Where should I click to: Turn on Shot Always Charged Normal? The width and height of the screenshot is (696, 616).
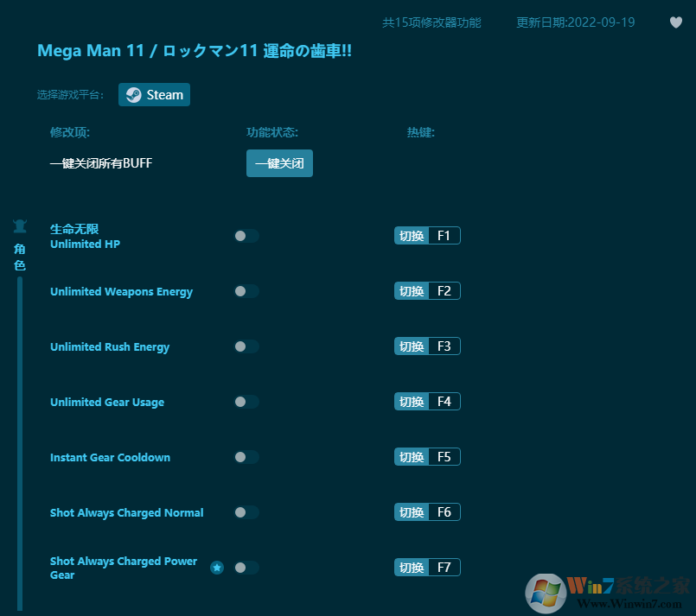[x=246, y=512]
